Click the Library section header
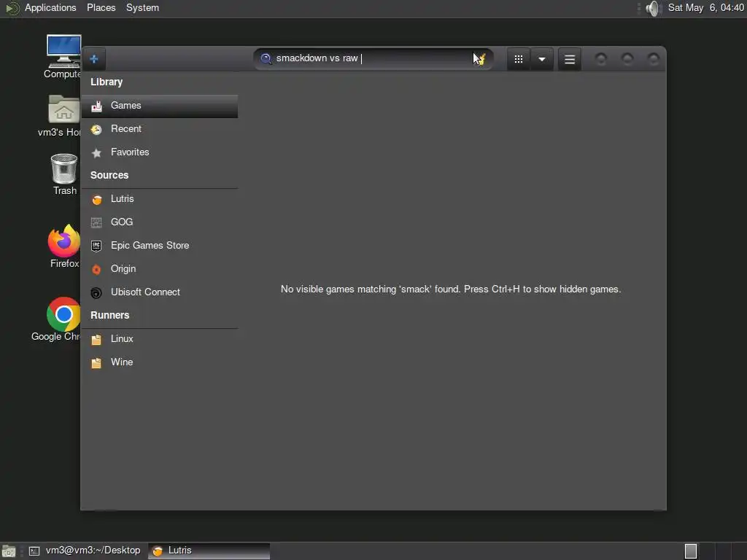This screenshot has width=747, height=560. click(107, 82)
